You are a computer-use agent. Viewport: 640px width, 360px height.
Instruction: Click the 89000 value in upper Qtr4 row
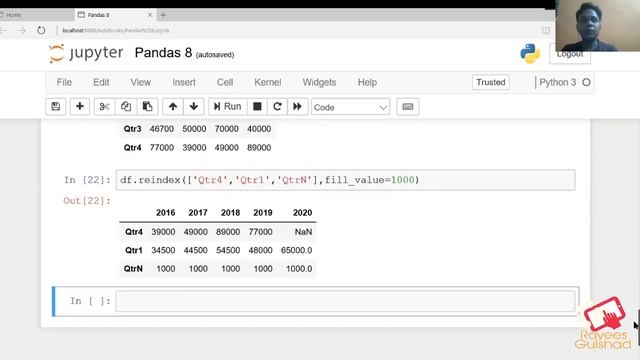tap(259, 148)
